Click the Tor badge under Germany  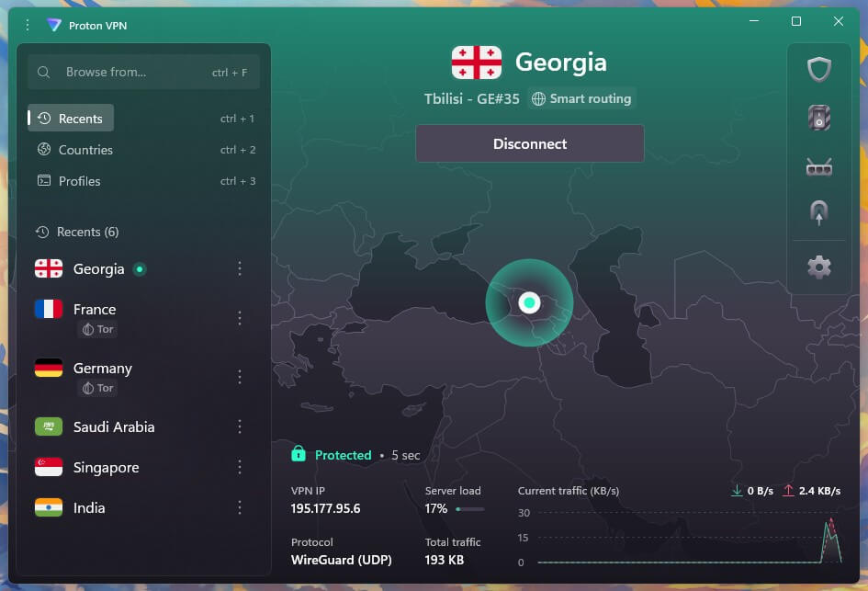98,388
